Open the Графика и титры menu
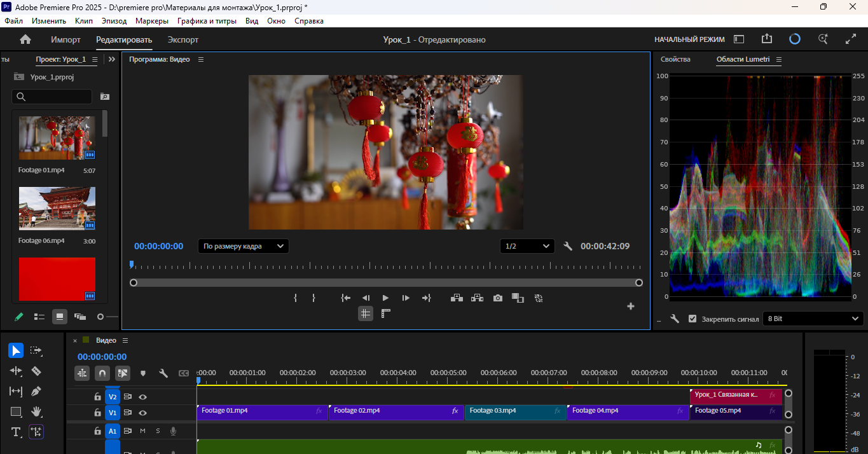Image resolution: width=868 pixels, height=454 pixels. [x=207, y=21]
